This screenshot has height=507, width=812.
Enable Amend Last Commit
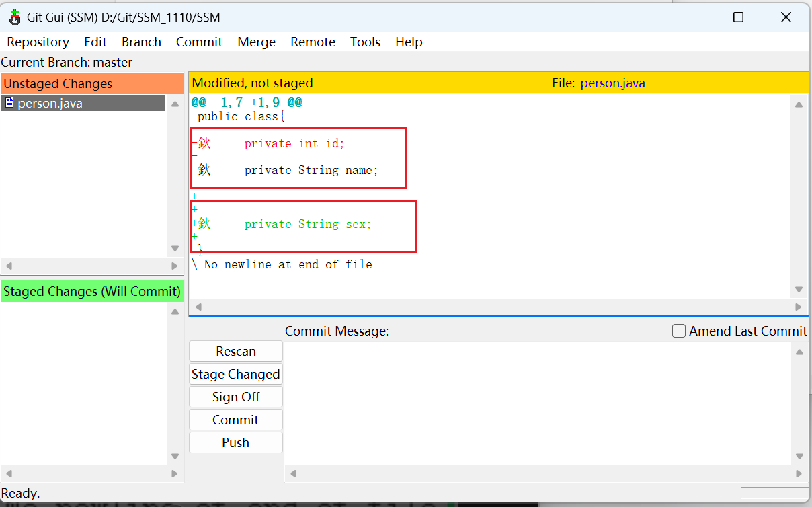679,330
